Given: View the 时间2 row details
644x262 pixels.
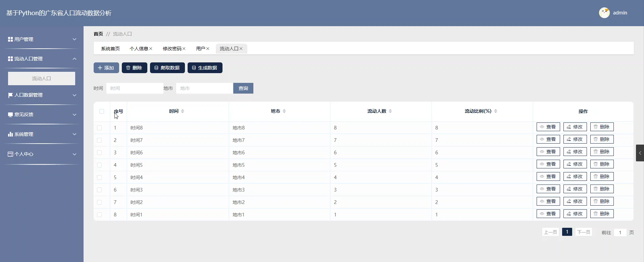Looking at the screenshot, I should coord(548,201).
